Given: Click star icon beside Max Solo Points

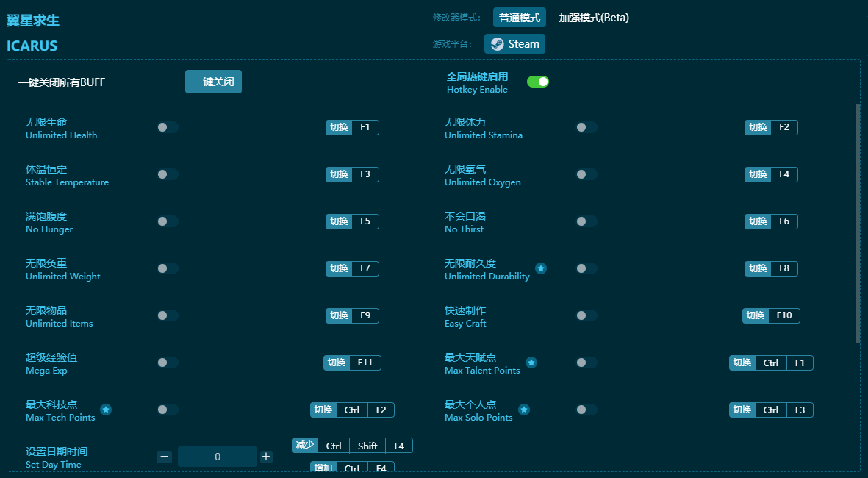Looking at the screenshot, I should 524,410.
